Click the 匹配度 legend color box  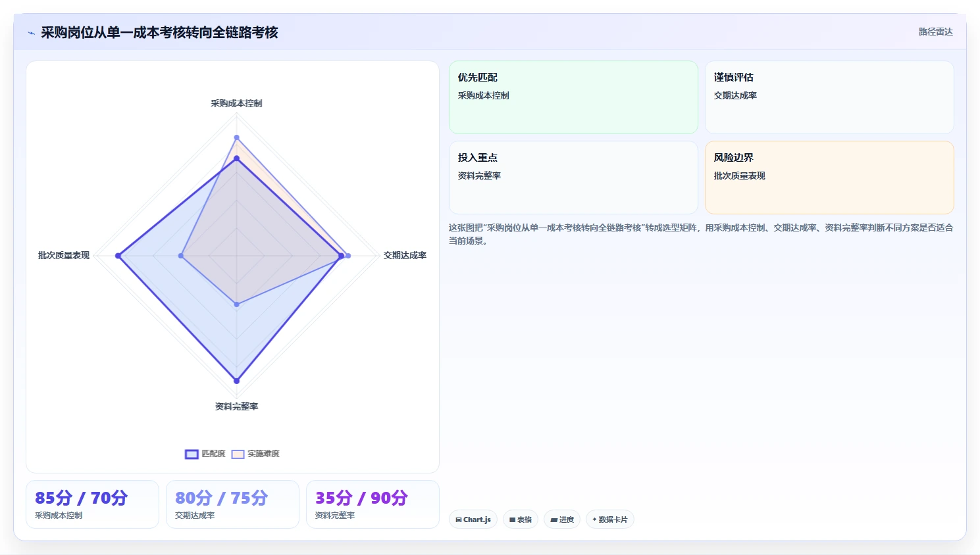pyautogui.click(x=192, y=454)
